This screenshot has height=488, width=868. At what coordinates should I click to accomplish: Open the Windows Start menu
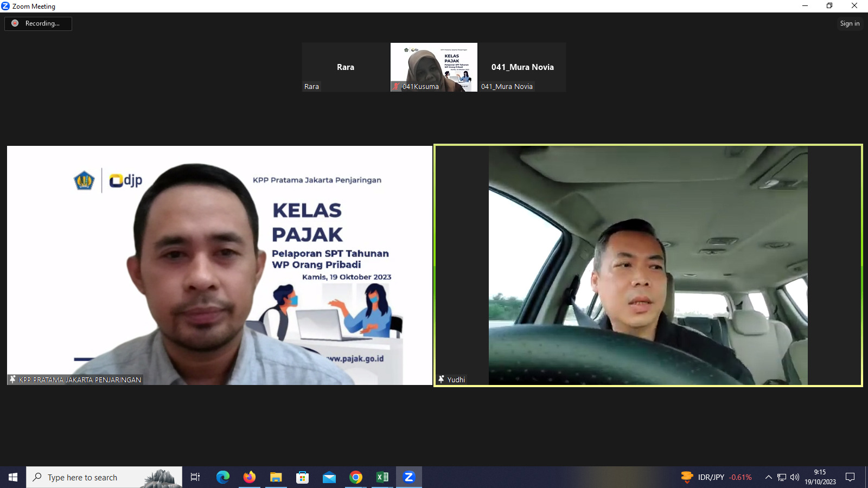coord(13,477)
